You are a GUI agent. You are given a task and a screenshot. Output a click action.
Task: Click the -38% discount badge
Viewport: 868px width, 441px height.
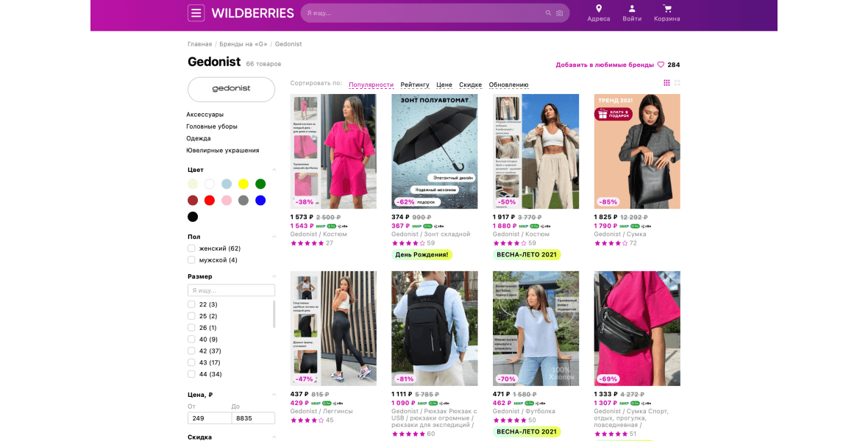304,202
